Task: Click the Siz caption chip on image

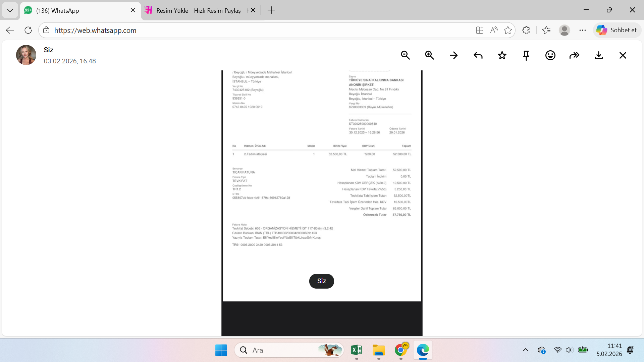Action: click(321, 281)
